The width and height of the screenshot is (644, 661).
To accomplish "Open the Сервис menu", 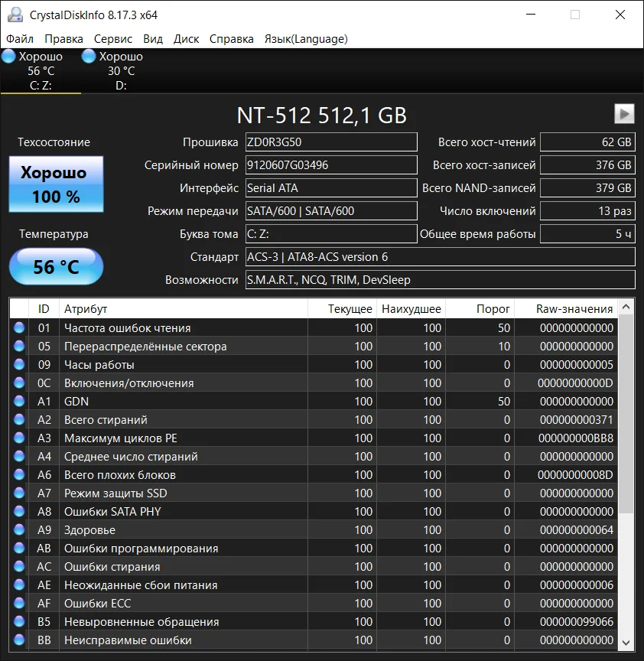I will [113, 39].
